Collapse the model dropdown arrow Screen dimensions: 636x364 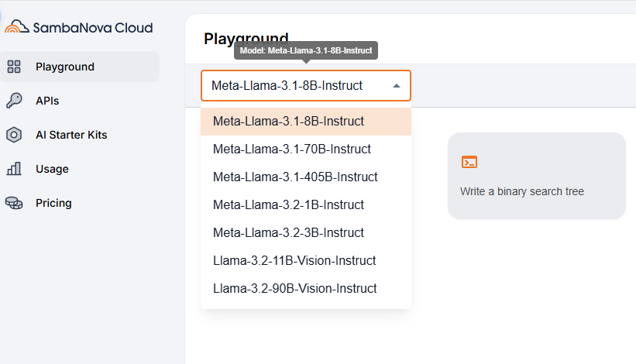(x=397, y=86)
